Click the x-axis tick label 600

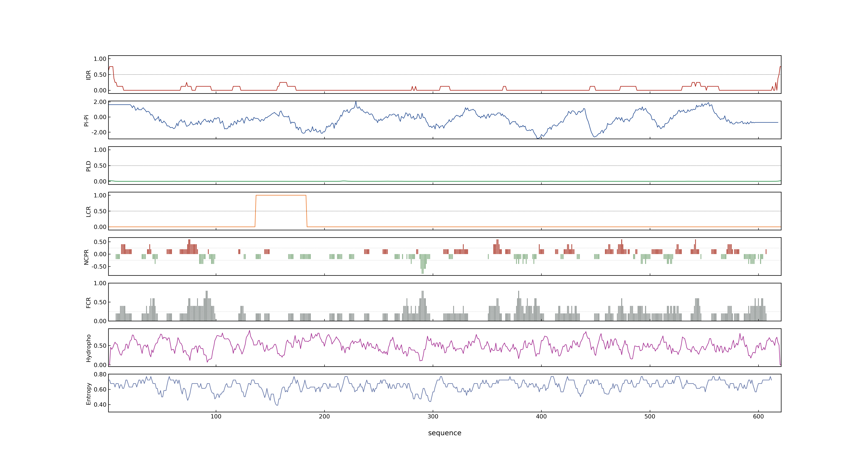(x=758, y=416)
